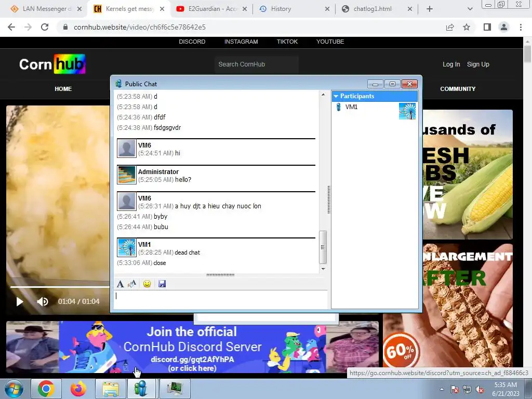The width and height of the screenshot is (532, 399).
Task: Click the browser page scrollbar thumb
Action: [527, 54]
